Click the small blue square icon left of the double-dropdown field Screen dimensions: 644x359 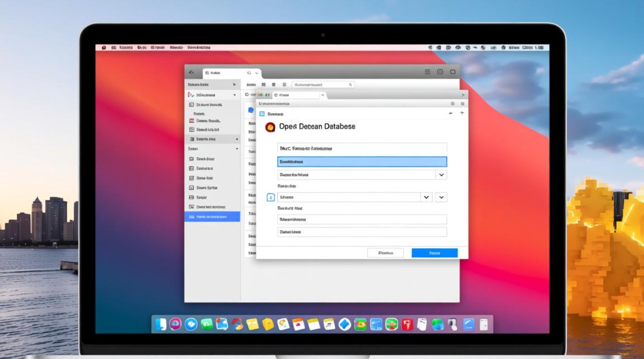270,197
